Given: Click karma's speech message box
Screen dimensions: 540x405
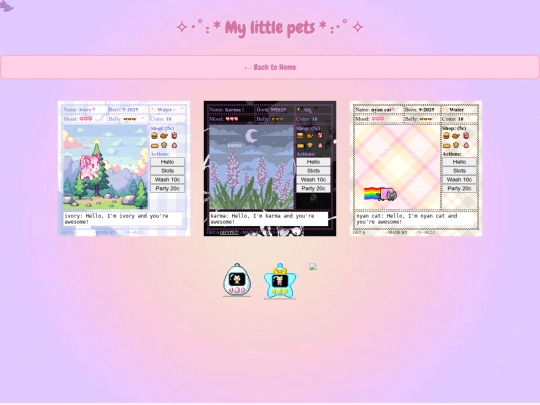Looking at the screenshot, I should click(x=269, y=219).
